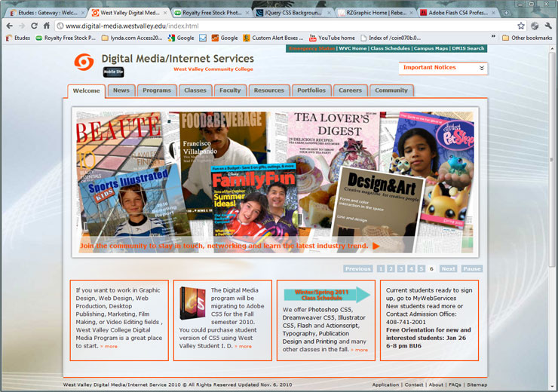
Task: Click the orange swirl Digital Media logo
Action: (x=84, y=62)
